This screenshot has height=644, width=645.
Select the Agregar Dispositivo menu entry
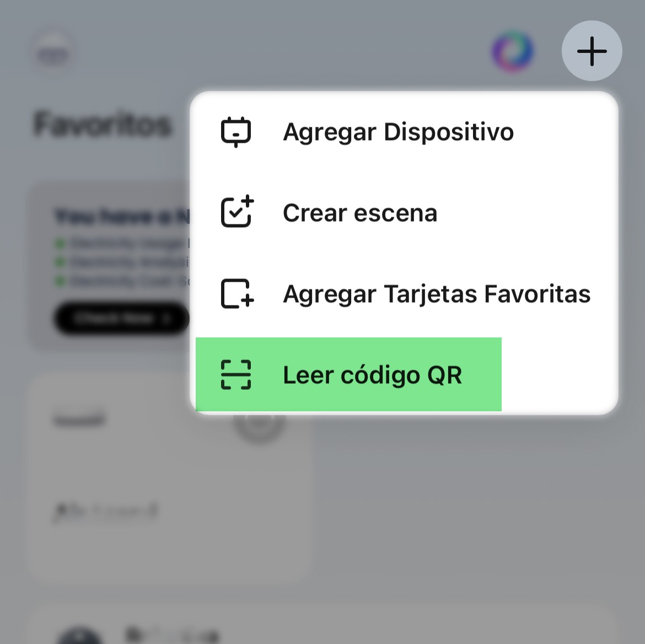398,132
